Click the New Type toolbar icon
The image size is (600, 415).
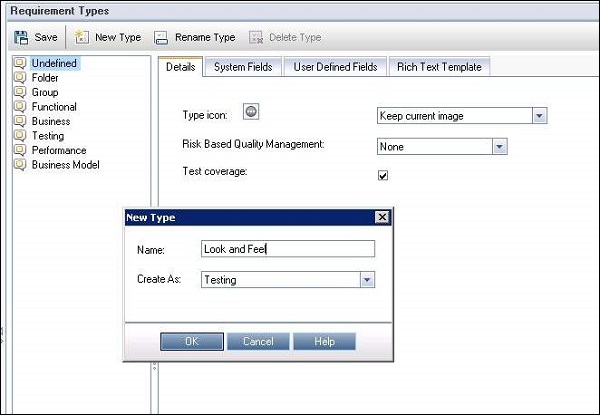pyautogui.click(x=82, y=38)
